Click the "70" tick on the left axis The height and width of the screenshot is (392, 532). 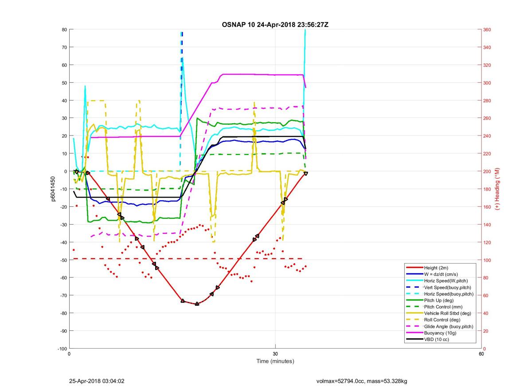pyautogui.click(x=64, y=47)
